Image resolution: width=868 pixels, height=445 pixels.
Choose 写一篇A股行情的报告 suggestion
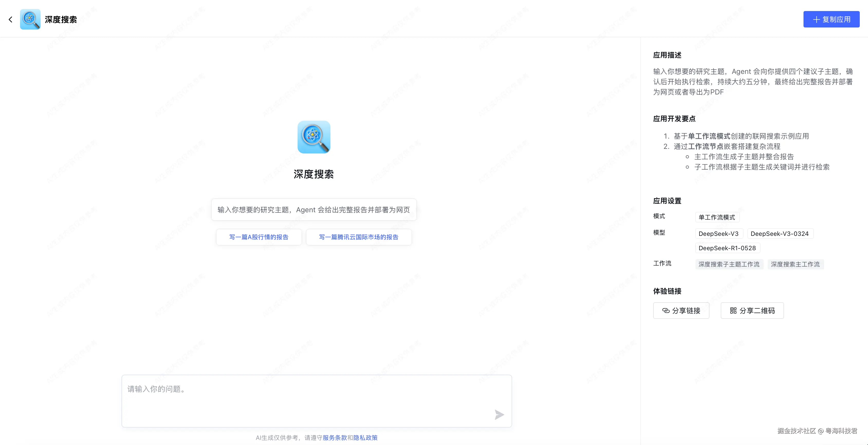pos(259,237)
